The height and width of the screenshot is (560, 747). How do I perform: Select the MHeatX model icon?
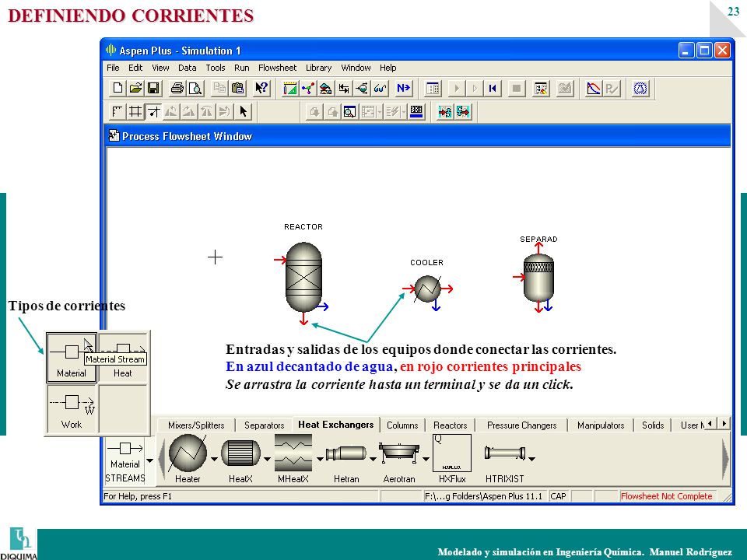[x=293, y=453]
